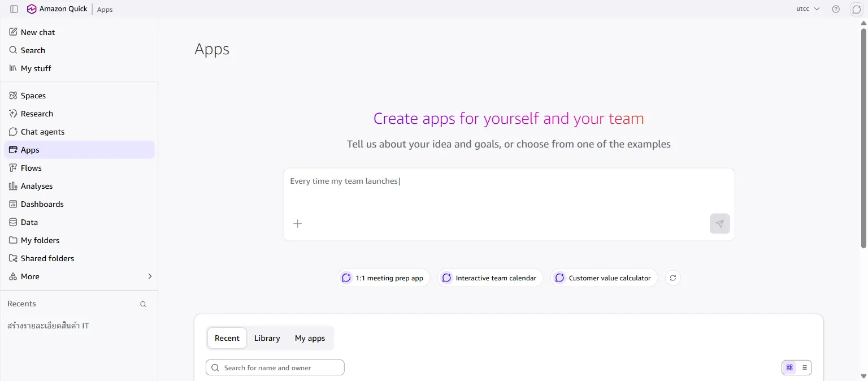This screenshot has height=381, width=868.
Task: Click the Apps breadcrumb in header
Action: [x=105, y=10]
